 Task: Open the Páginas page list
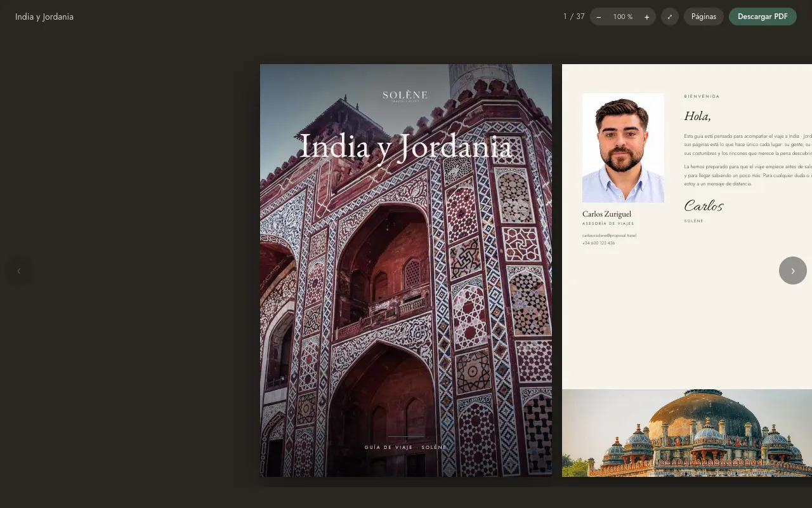704,17
